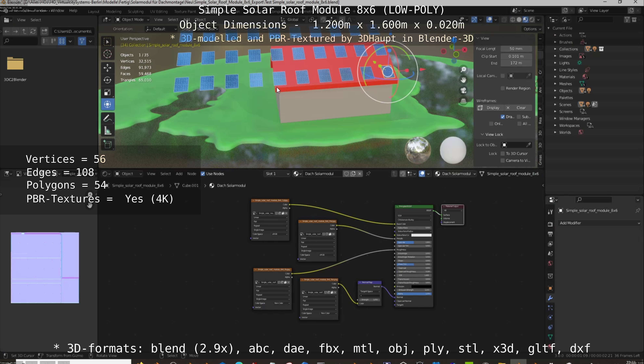
Task: Click the file browser path field
Action: tap(73, 31)
